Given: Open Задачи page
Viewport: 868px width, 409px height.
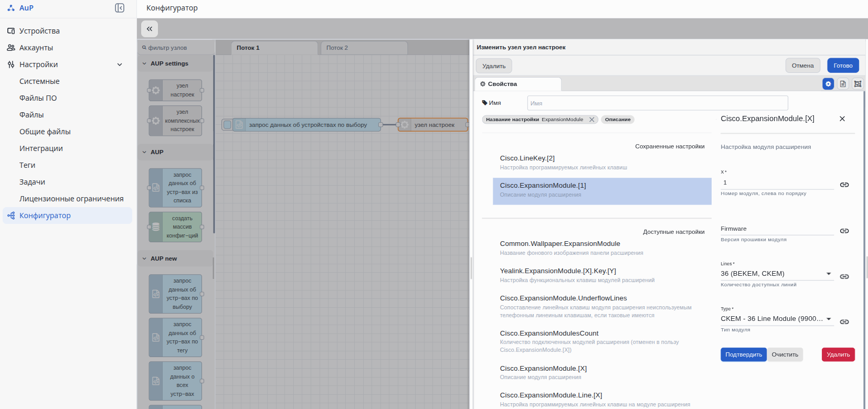Looking at the screenshot, I should point(32,182).
